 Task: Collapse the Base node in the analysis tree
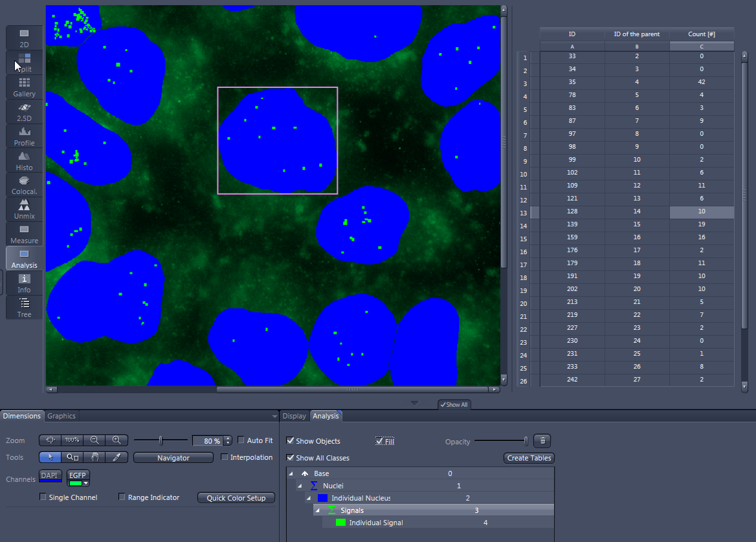(x=291, y=473)
